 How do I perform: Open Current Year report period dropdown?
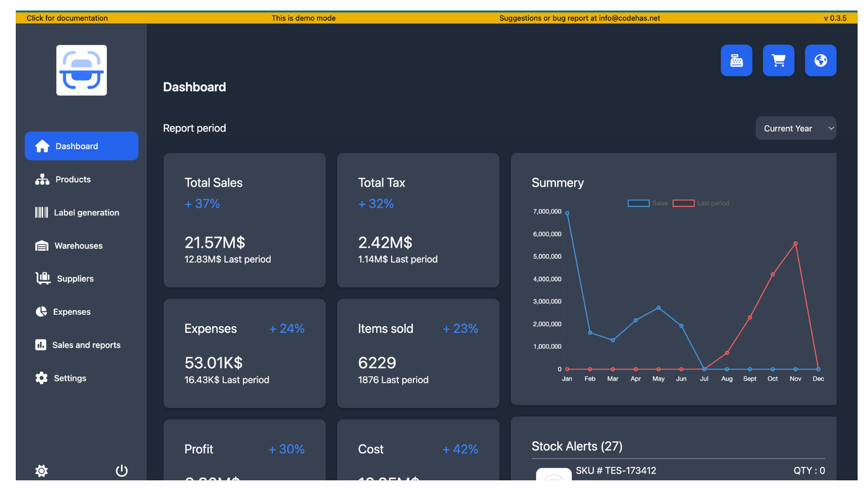[796, 128]
